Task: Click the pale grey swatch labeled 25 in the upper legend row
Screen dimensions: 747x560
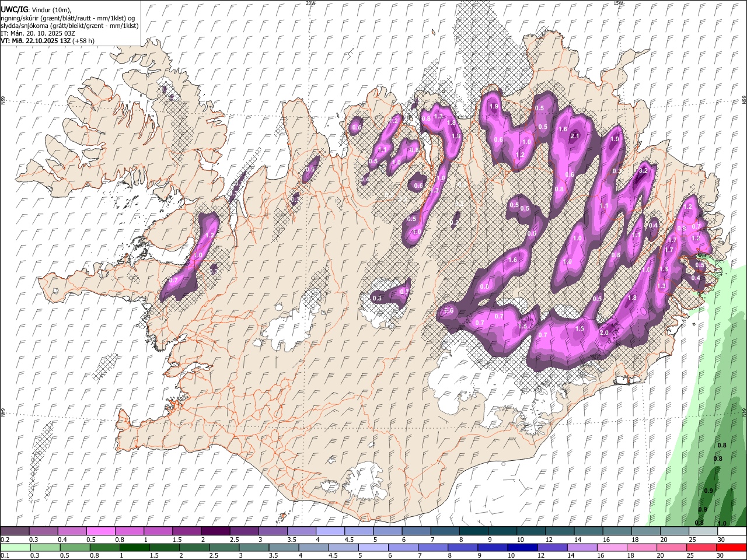Action: click(704, 531)
